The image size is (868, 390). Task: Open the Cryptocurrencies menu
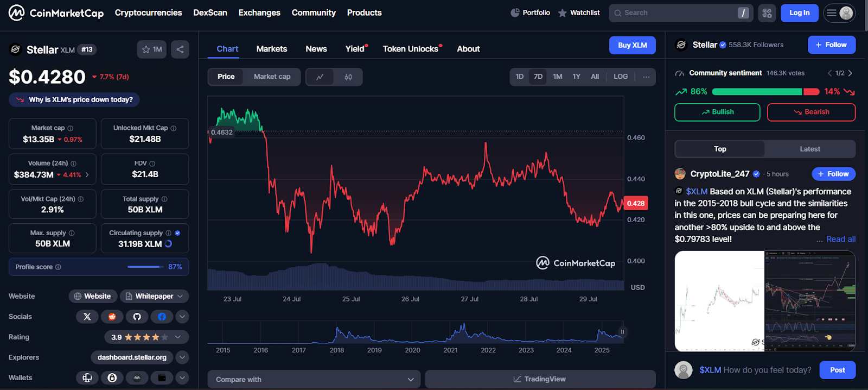(149, 12)
